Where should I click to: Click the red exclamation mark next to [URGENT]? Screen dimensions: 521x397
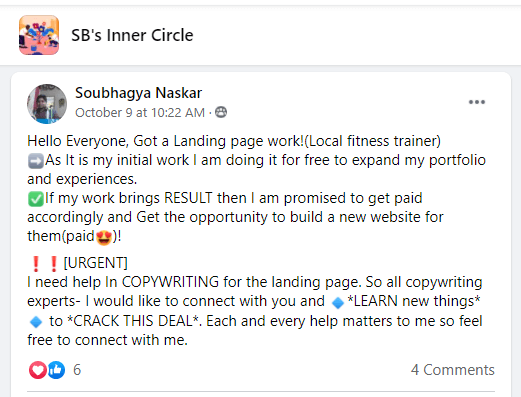tap(53, 263)
